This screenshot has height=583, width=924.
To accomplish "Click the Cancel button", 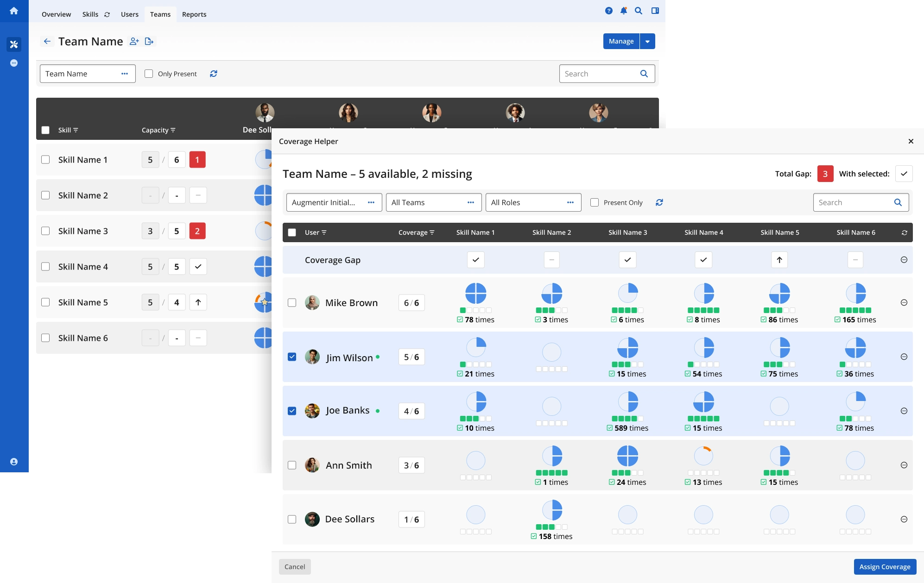I will (x=295, y=567).
